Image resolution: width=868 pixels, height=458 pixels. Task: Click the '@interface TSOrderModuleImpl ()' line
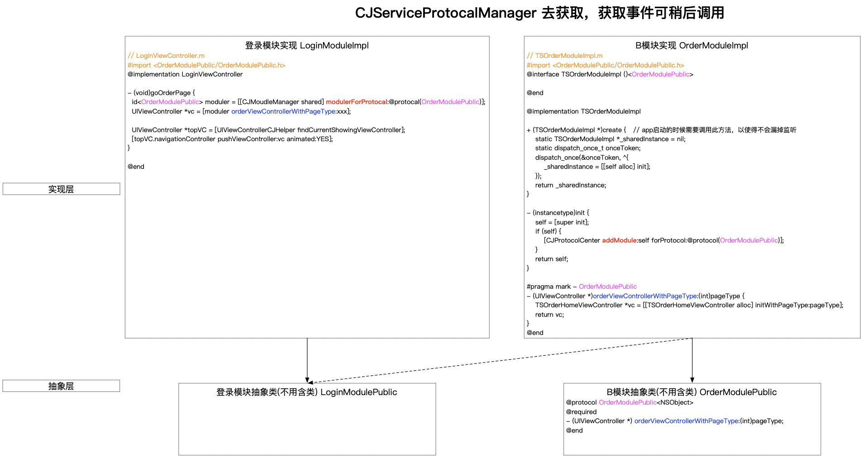(610, 74)
